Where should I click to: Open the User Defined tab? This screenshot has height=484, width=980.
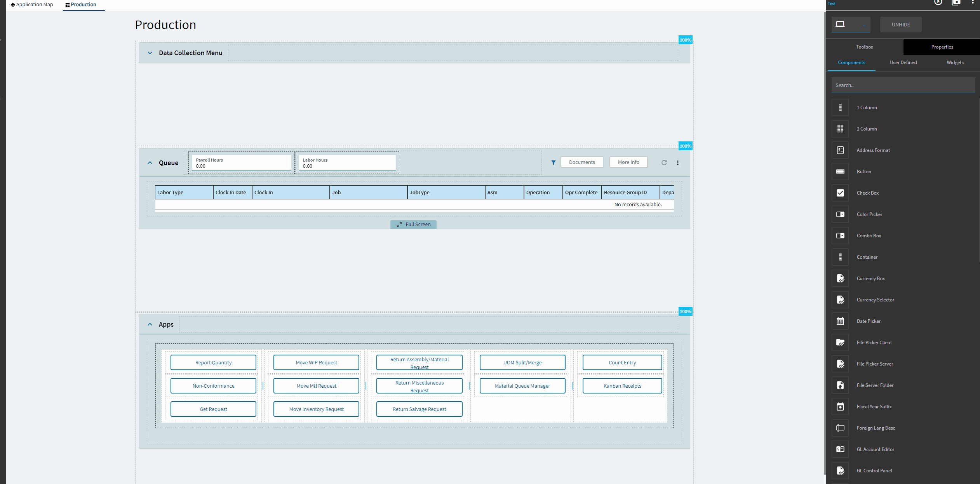tap(903, 63)
